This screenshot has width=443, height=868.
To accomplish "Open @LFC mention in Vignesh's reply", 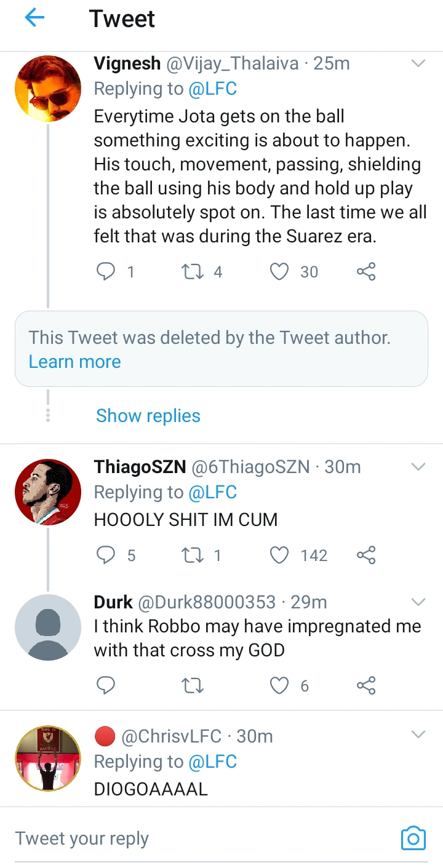I will click(212, 89).
